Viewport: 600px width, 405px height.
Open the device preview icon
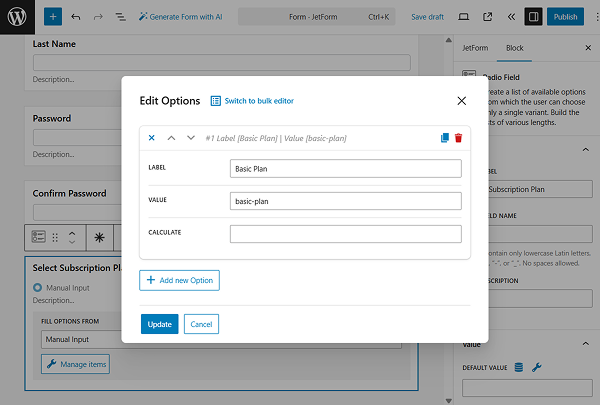[x=463, y=17]
